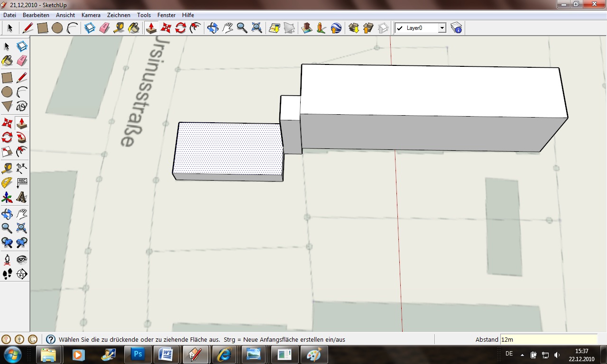
Task: Click the help question mark in status bar
Action: pos(51,339)
